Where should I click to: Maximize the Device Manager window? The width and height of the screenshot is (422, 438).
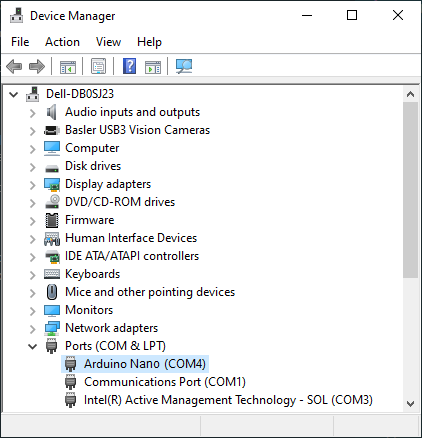click(x=352, y=15)
